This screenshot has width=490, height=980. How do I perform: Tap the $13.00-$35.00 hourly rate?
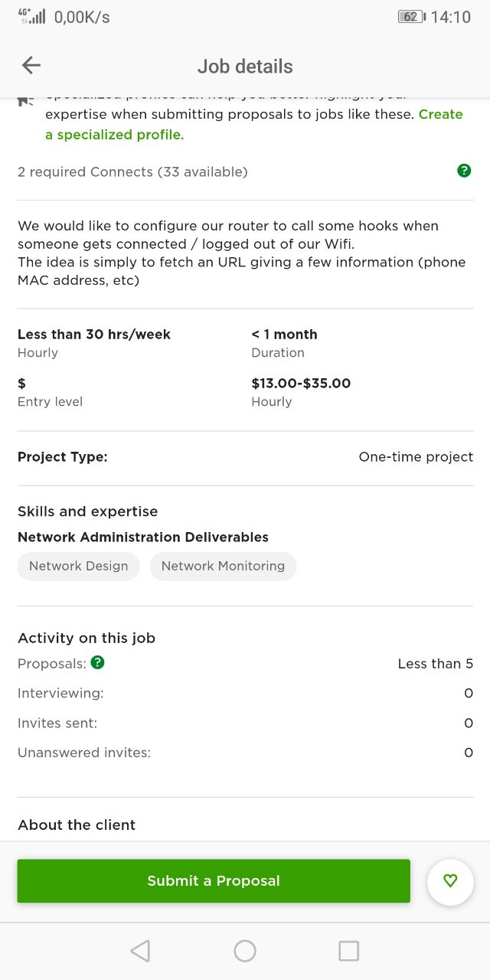301,383
